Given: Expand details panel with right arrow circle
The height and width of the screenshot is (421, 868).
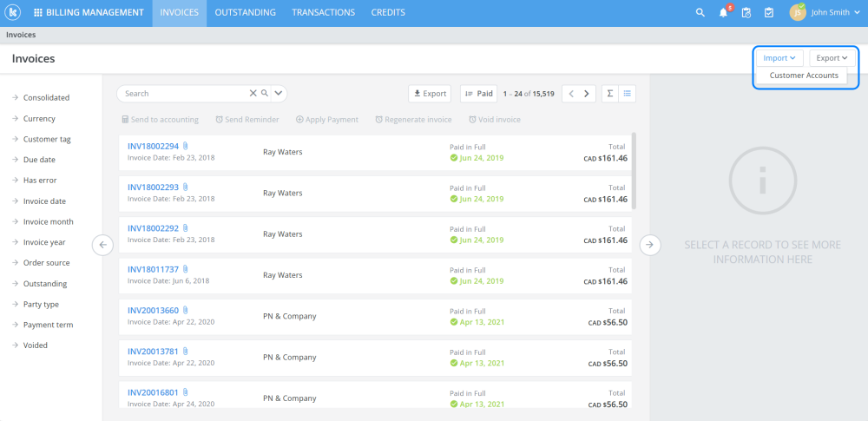Looking at the screenshot, I should [x=650, y=245].
